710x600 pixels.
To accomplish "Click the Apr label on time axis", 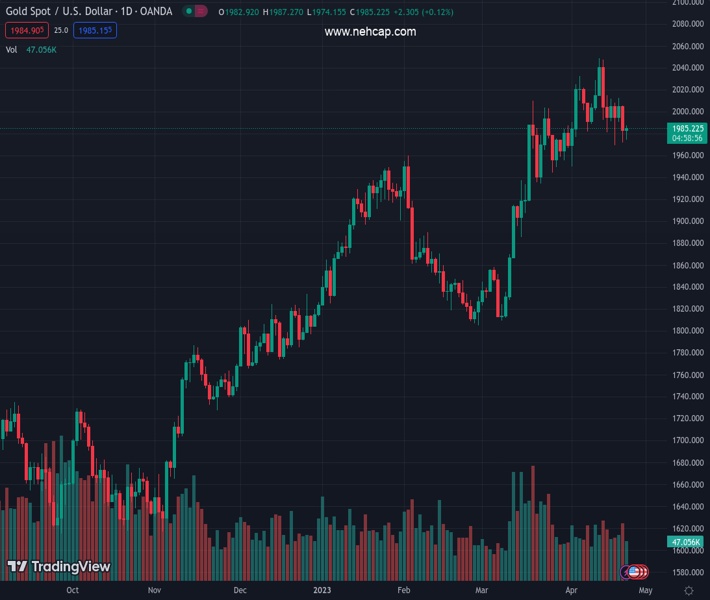I will 571,590.
